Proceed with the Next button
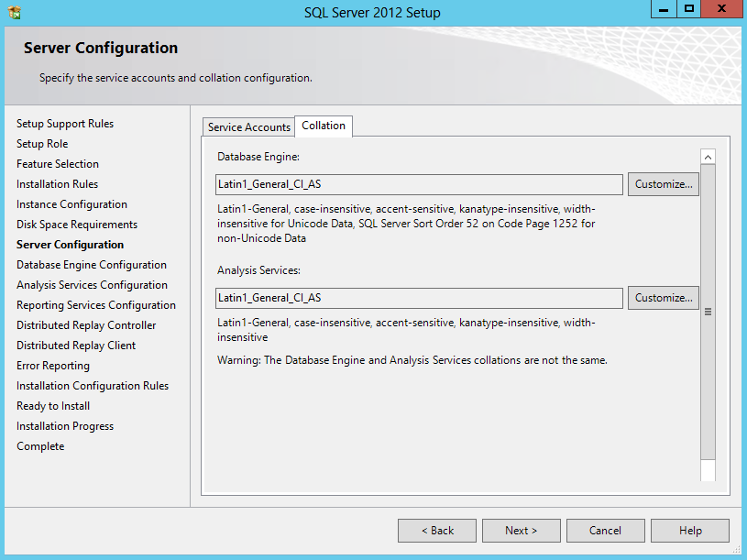This screenshot has height=560, width=747. [522, 531]
